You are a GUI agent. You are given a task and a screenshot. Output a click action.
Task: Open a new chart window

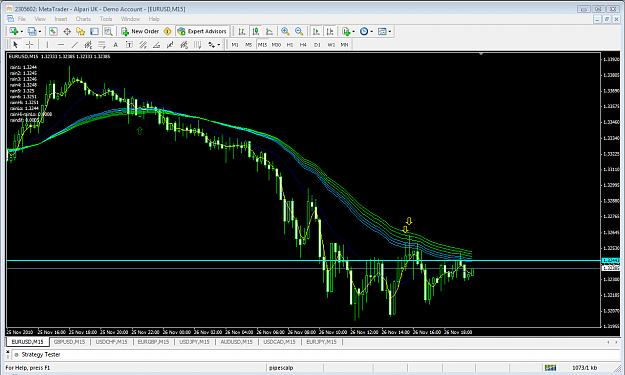(x=14, y=31)
